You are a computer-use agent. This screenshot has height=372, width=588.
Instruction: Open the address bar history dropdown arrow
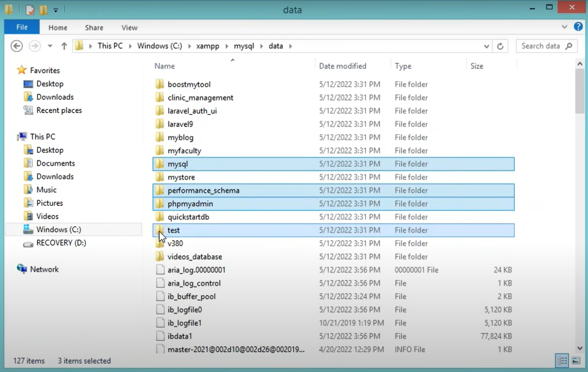[486, 46]
